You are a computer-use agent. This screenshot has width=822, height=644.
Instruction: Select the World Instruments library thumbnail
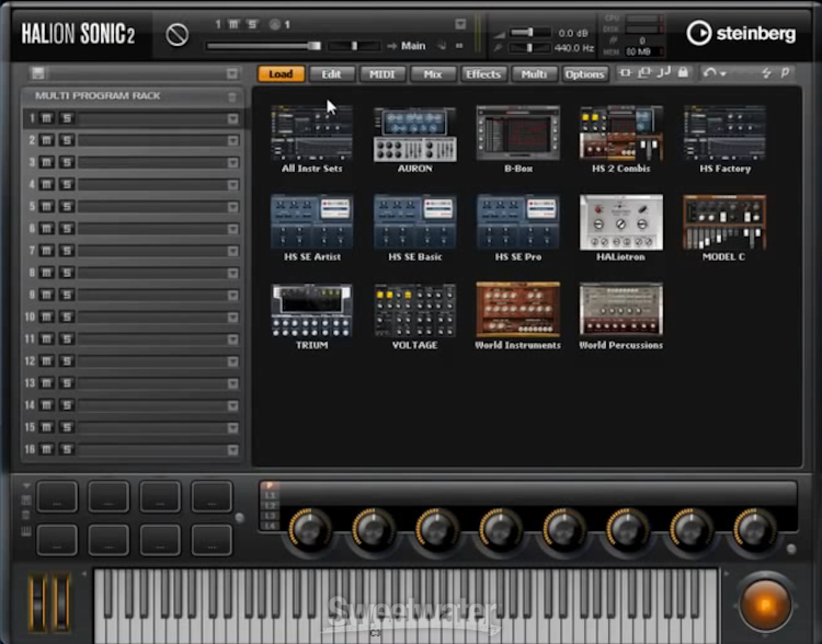(x=518, y=309)
